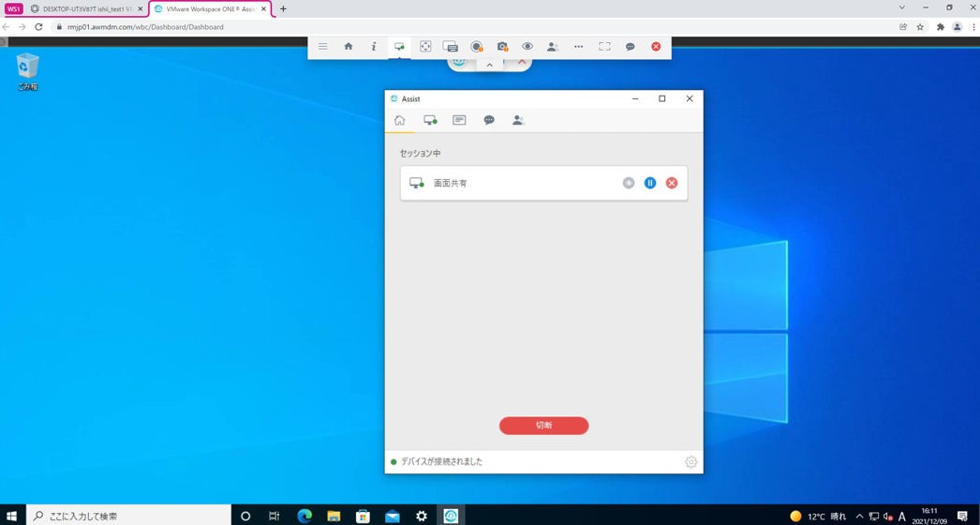Click the ここに入力して検索 taskbar search box
The image size is (980, 525).
click(x=128, y=517)
